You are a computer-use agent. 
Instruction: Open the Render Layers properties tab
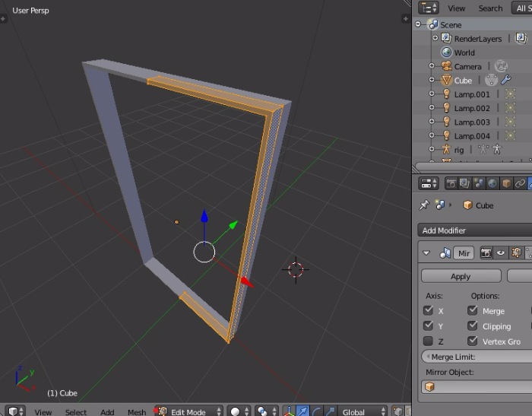coord(464,184)
